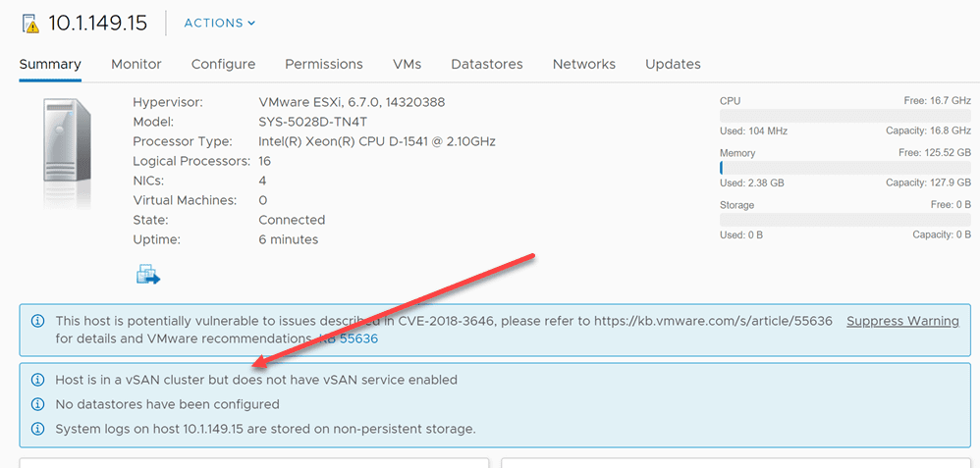This screenshot has height=468, width=980.
Task: Open the Datastores tab
Action: click(x=487, y=64)
